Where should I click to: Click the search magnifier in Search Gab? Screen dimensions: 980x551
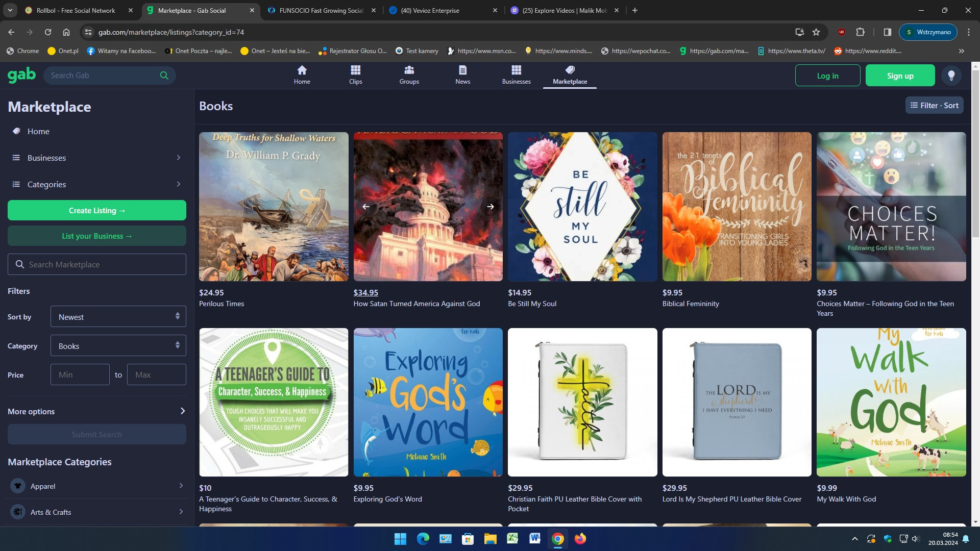164,76
